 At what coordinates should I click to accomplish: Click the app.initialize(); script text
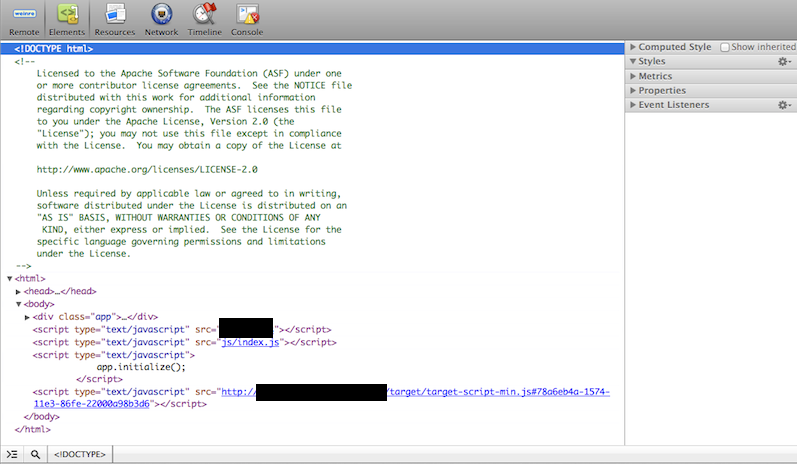tap(141, 367)
